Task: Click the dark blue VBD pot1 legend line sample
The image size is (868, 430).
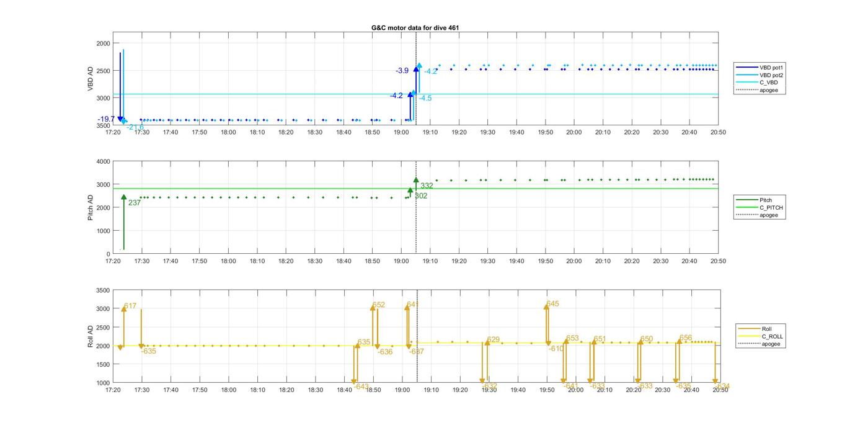Action: tap(746, 67)
